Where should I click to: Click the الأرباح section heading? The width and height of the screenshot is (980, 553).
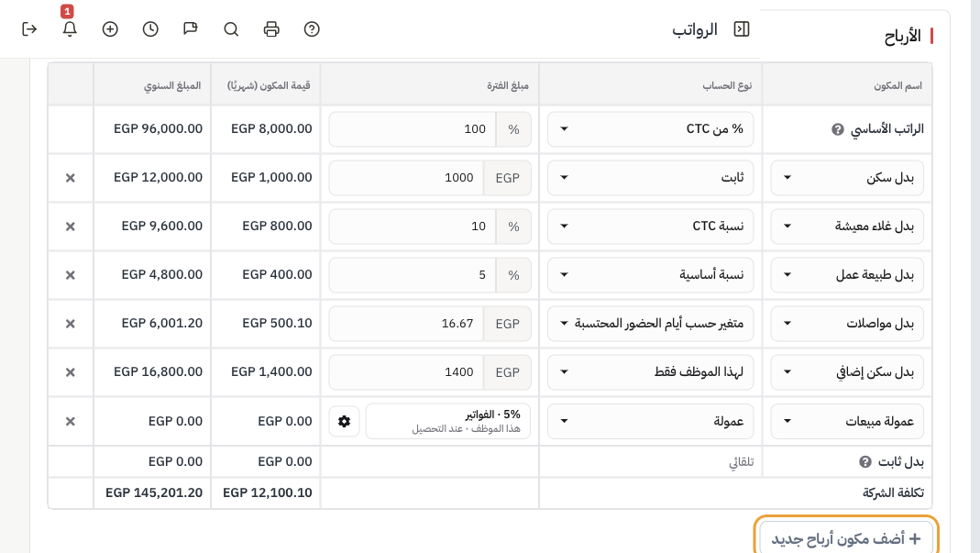[x=902, y=37]
